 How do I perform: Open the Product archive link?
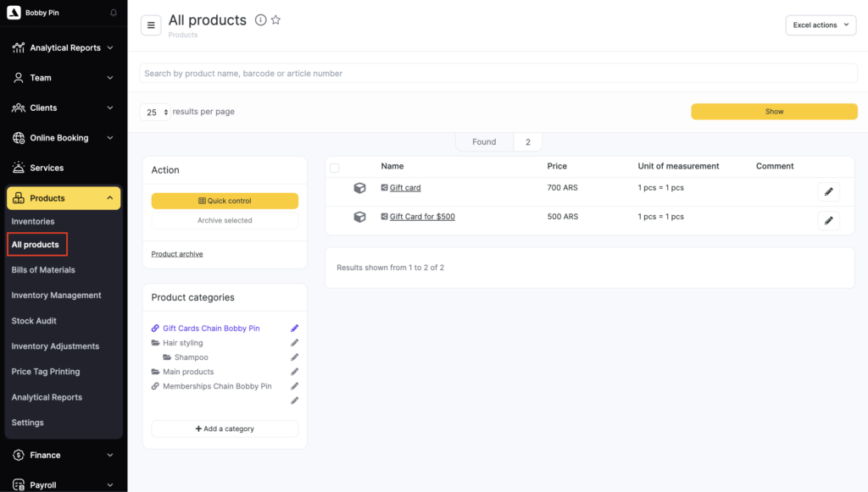(177, 254)
